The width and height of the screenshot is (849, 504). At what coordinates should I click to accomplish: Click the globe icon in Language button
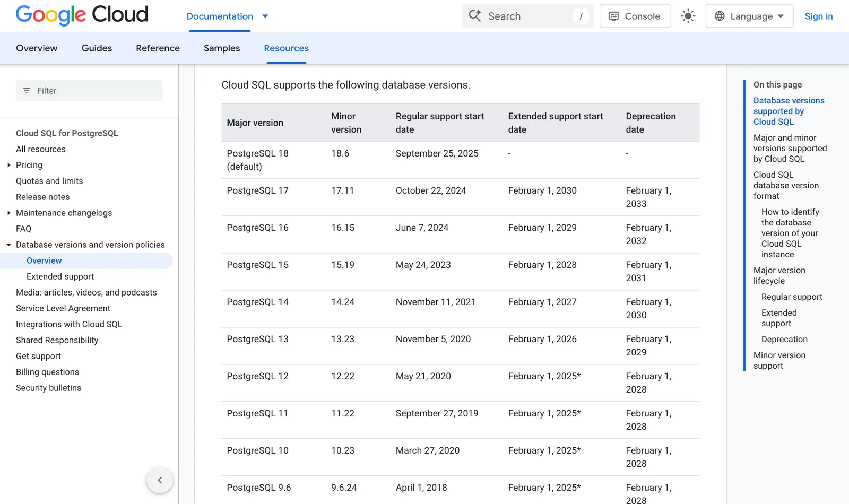720,16
